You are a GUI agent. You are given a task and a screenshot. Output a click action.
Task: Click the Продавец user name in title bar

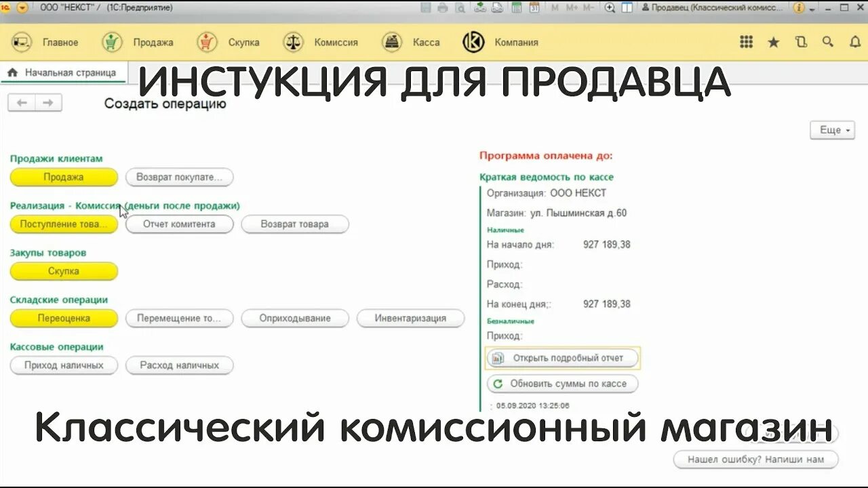click(713, 7)
